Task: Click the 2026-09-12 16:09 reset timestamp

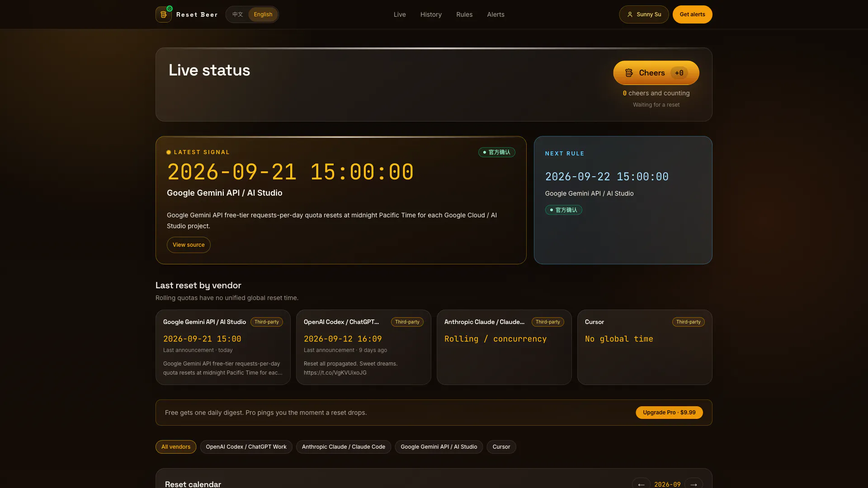Action: (343, 339)
